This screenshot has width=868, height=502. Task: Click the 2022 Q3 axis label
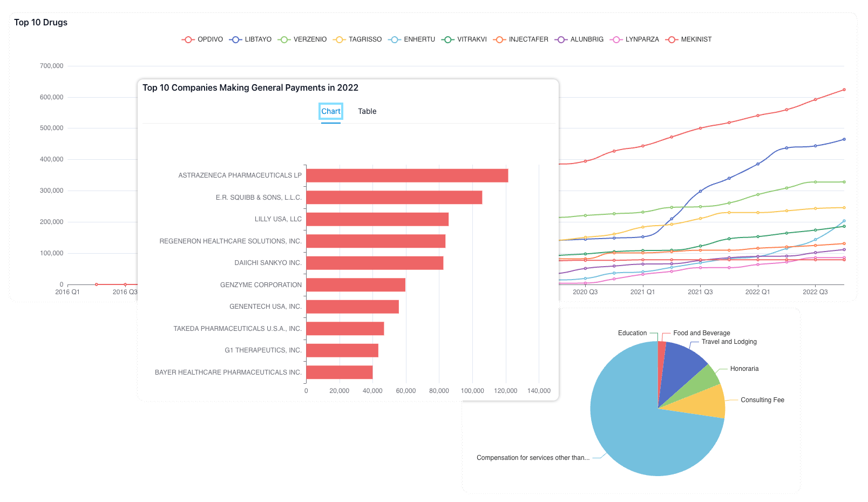(x=815, y=292)
